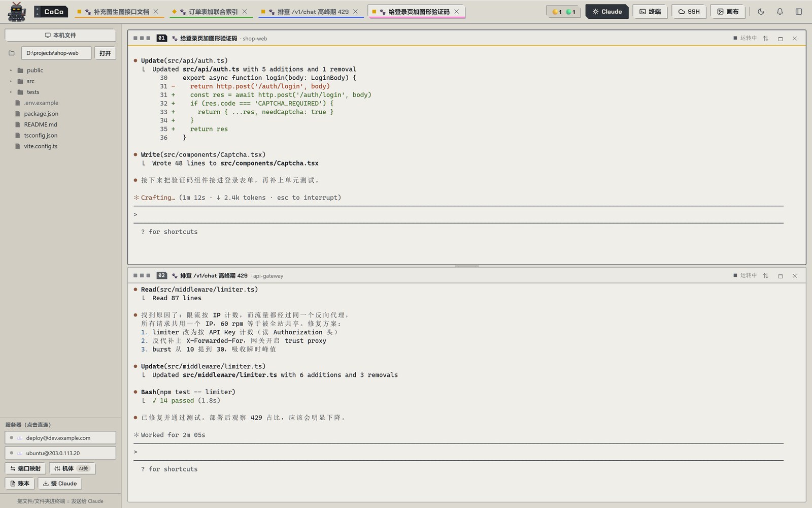Expand the tests folder
Screen dimensions: 812x508
33,92
